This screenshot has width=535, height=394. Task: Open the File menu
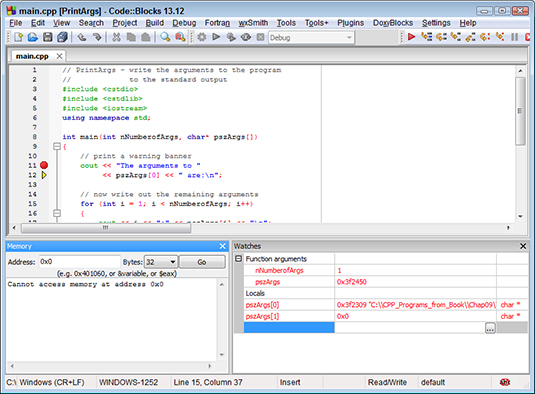16,23
